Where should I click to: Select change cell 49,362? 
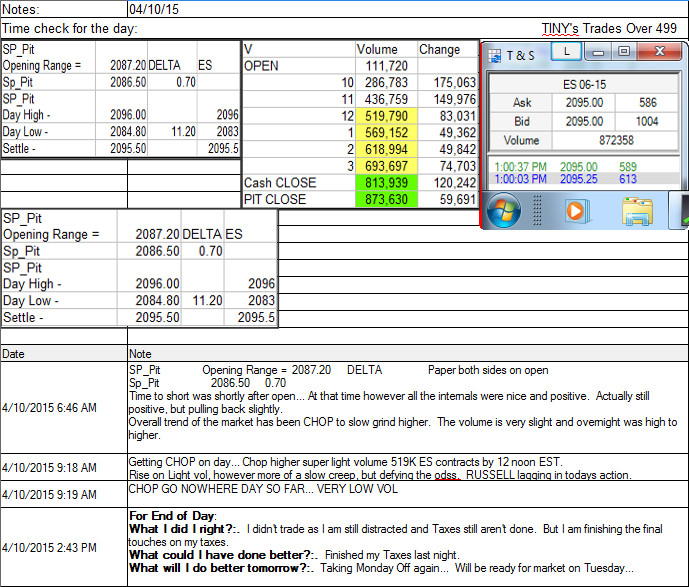(447, 133)
